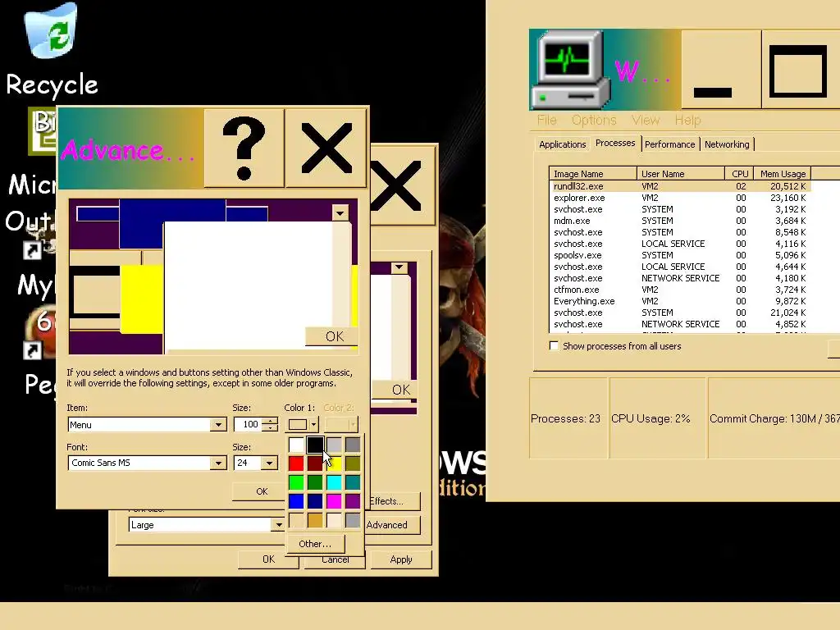Viewport: 840px width, 630px height.
Task: Open the Font dropdown showing Comic Sans MS
Action: (218, 463)
